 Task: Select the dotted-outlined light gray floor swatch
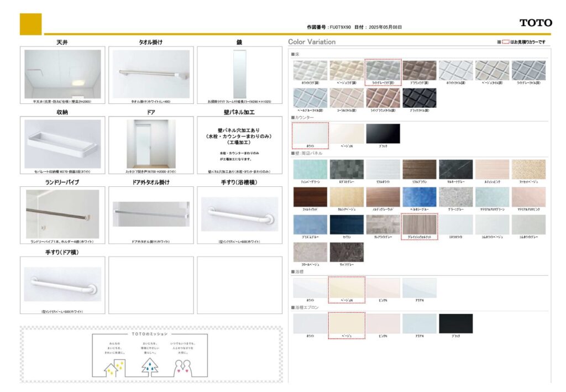[382, 71]
